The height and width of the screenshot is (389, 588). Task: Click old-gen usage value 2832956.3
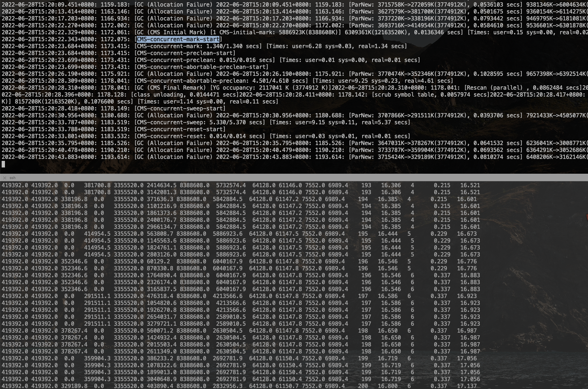tap(228, 386)
